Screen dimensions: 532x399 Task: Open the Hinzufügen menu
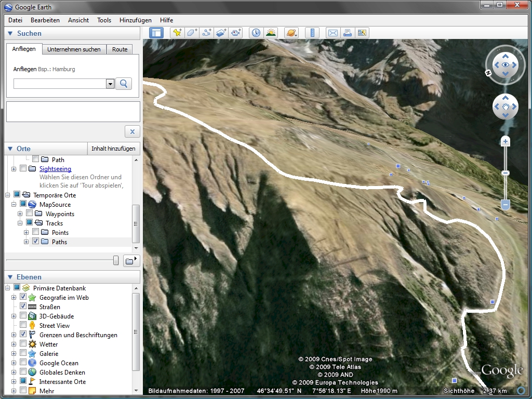pos(136,20)
